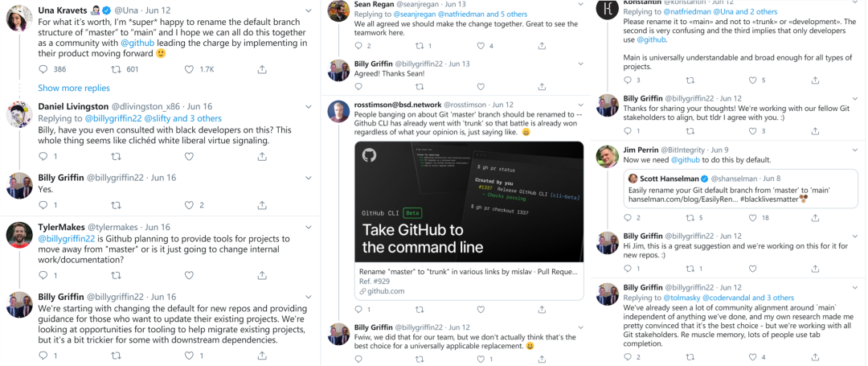This screenshot has width=868, height=366.
Task: Share Daniel Livingston's tweet
Action: (x=262, y=157)
